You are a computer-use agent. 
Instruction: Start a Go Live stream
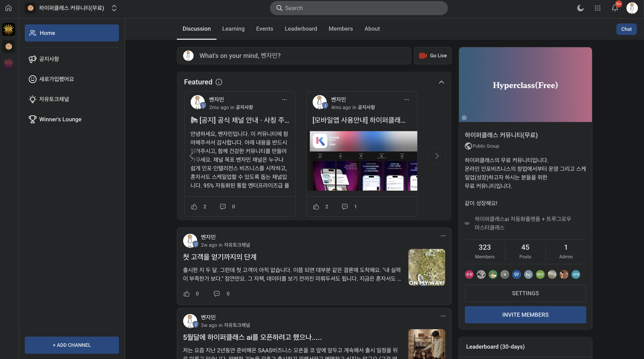(433, 56)
